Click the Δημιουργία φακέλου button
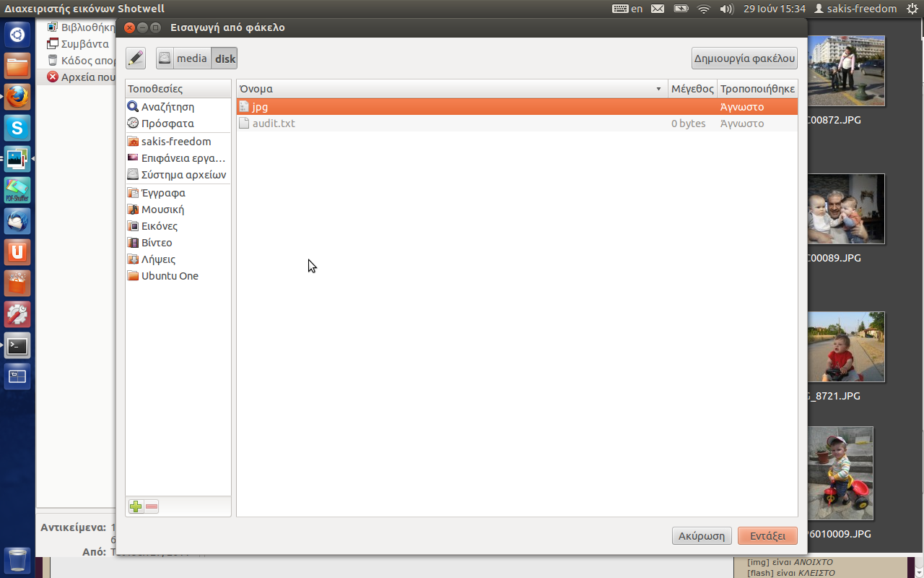Viewport: 924px width, 578px height. [744, 59]
